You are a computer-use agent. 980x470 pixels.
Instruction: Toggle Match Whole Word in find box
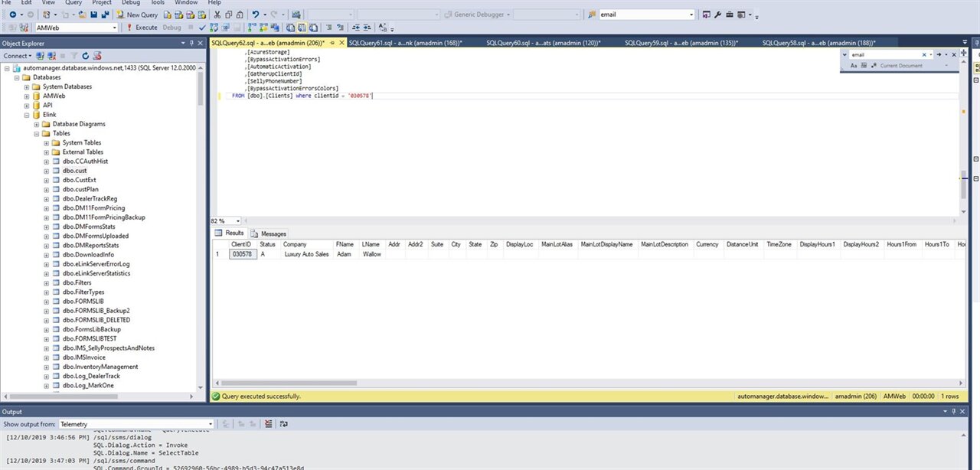click(863, 66)
